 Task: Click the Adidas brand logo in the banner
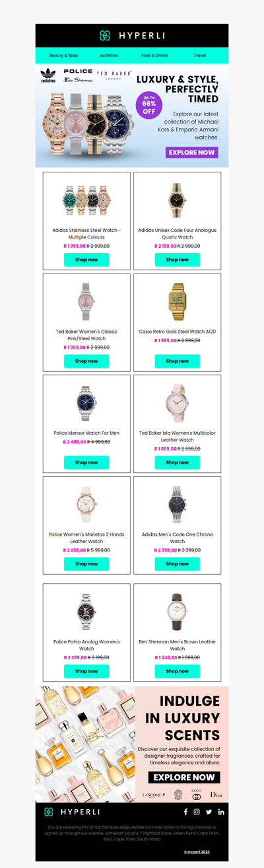48,76
